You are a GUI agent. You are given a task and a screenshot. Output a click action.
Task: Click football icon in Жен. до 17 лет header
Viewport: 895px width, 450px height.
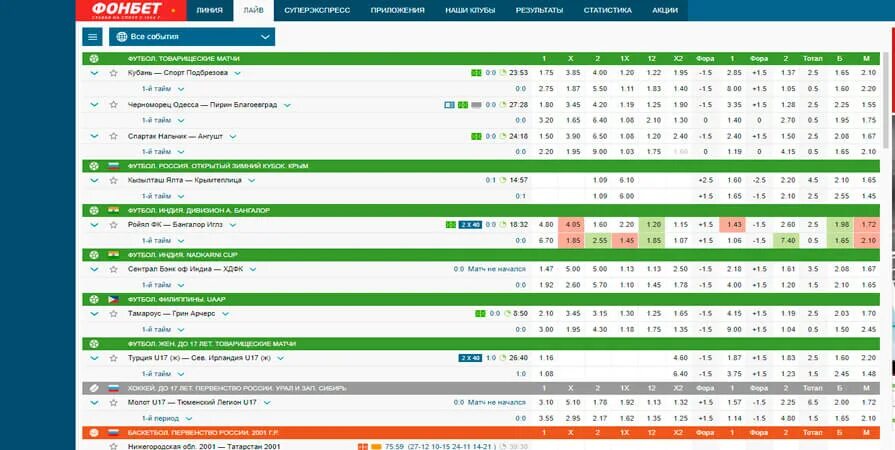coord(94,344)
